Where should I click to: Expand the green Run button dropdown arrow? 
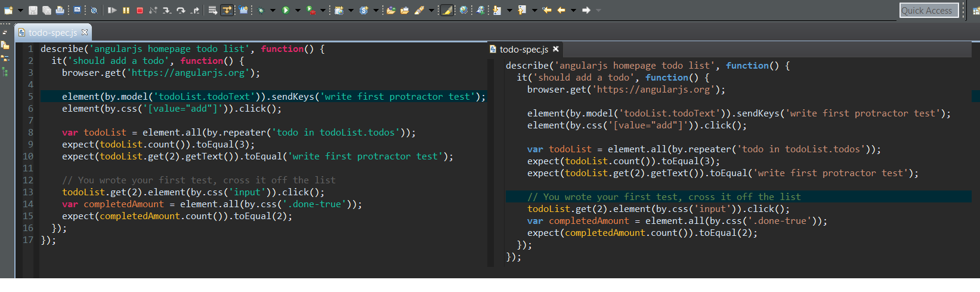(297, 10)
